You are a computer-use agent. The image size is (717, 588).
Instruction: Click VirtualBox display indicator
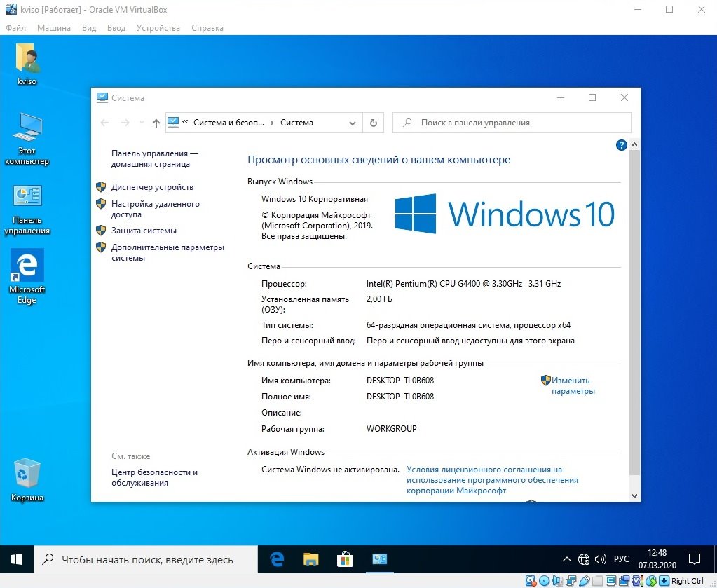(610, 581)
